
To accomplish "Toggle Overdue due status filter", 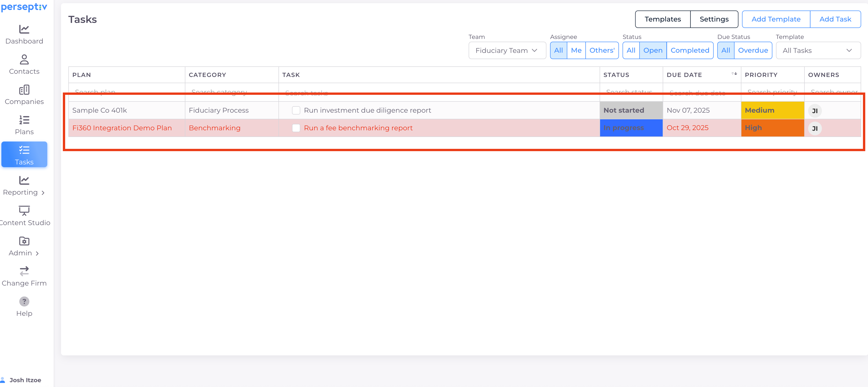I will (x=753, y=50).
